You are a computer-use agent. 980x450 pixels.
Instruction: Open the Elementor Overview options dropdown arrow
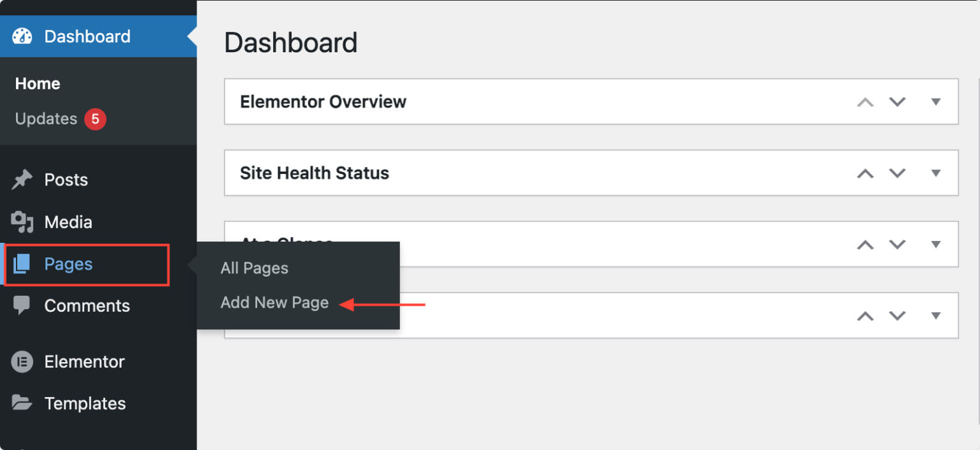click(x=936, y=101)
